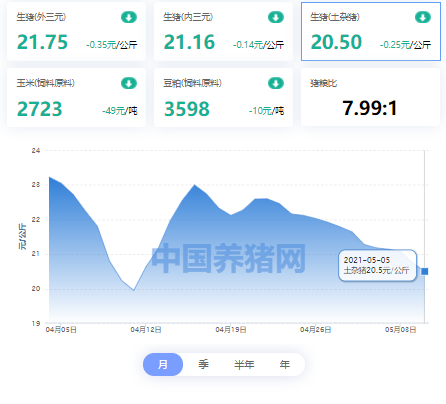
Task: Click the 21.16 price value
Action: pyautogui.click(x=189, y=42)
